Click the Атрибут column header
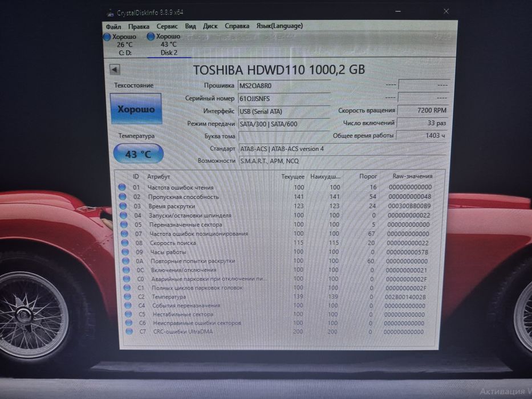 point(159,177)
